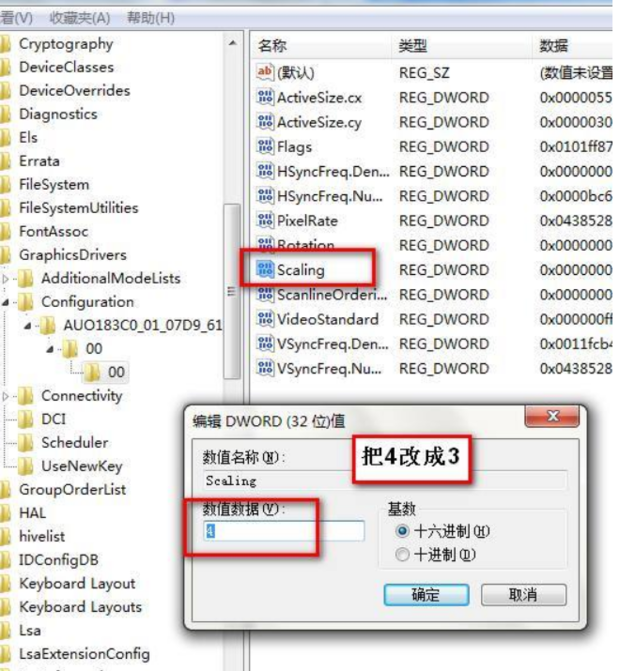
Task: Open the GraphicsDrivers folder icon
Action: 5,255
